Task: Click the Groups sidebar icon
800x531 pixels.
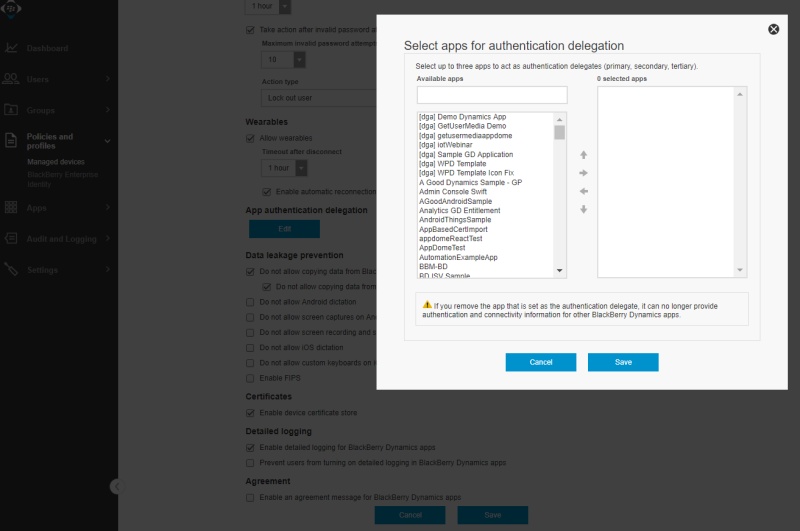Action: click(11, 110)
